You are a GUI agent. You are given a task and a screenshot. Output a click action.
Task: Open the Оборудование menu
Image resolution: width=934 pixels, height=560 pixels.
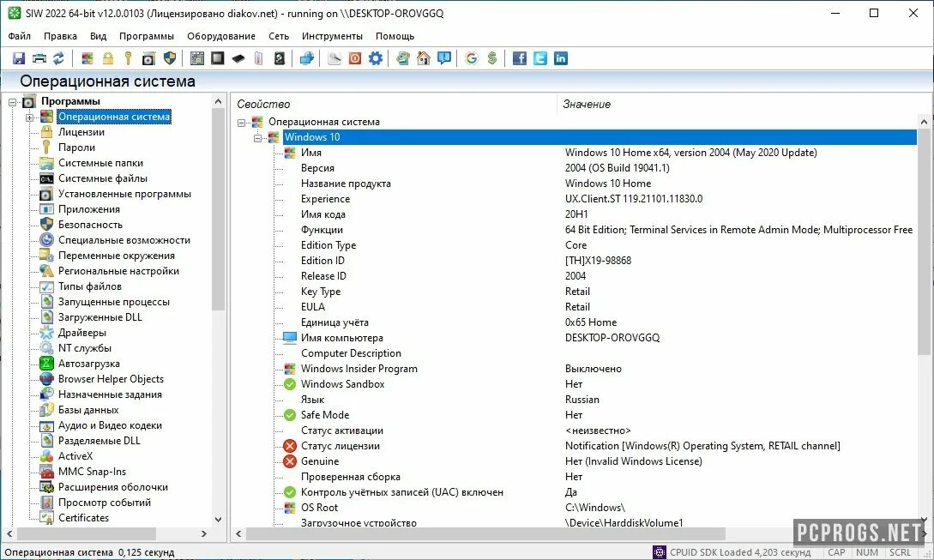coord(221,36)
